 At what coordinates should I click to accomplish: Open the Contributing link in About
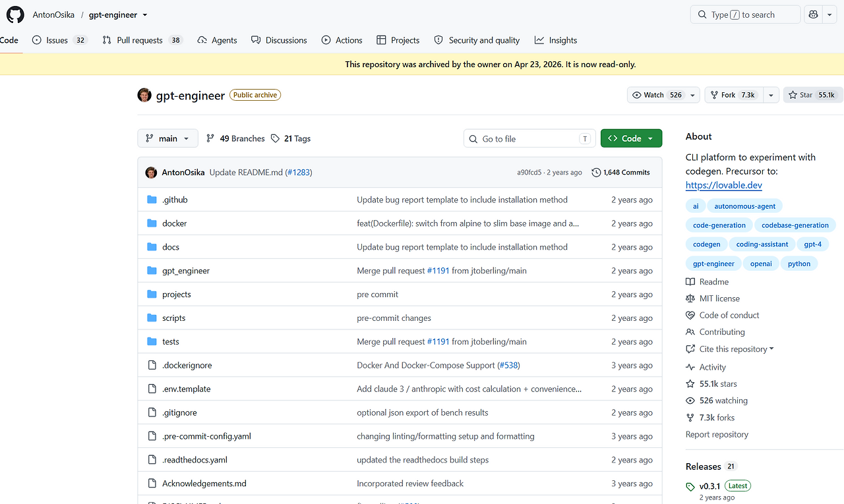[x=722, y=333]
